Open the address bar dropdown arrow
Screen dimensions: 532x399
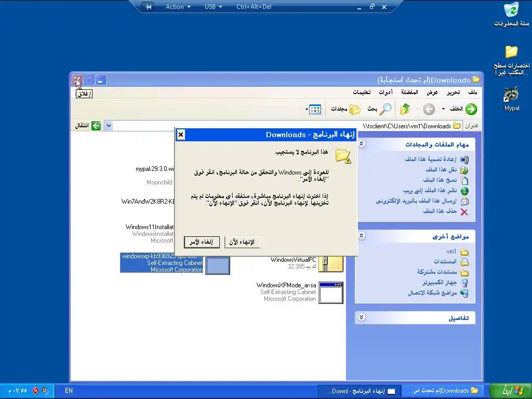pos(109,126)
